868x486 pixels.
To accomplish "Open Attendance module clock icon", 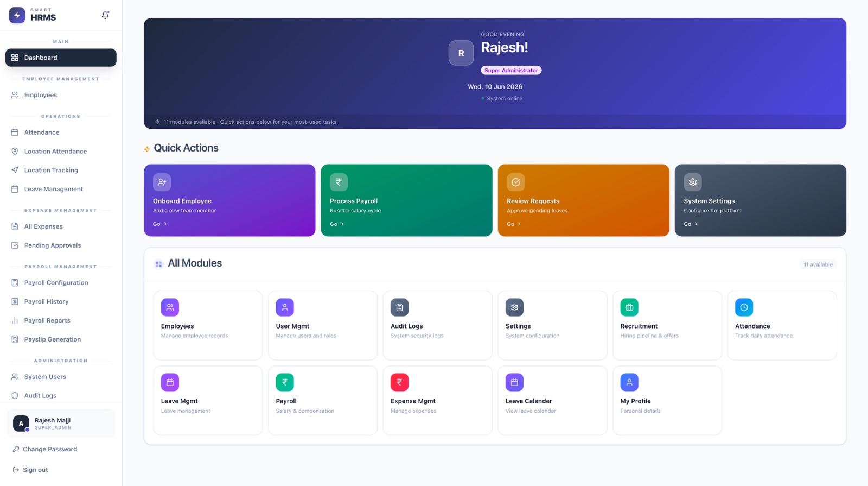I will pos(744,307).
